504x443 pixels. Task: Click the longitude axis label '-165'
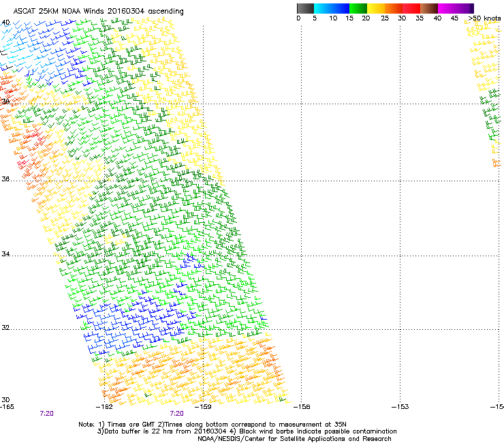(7, 407)
